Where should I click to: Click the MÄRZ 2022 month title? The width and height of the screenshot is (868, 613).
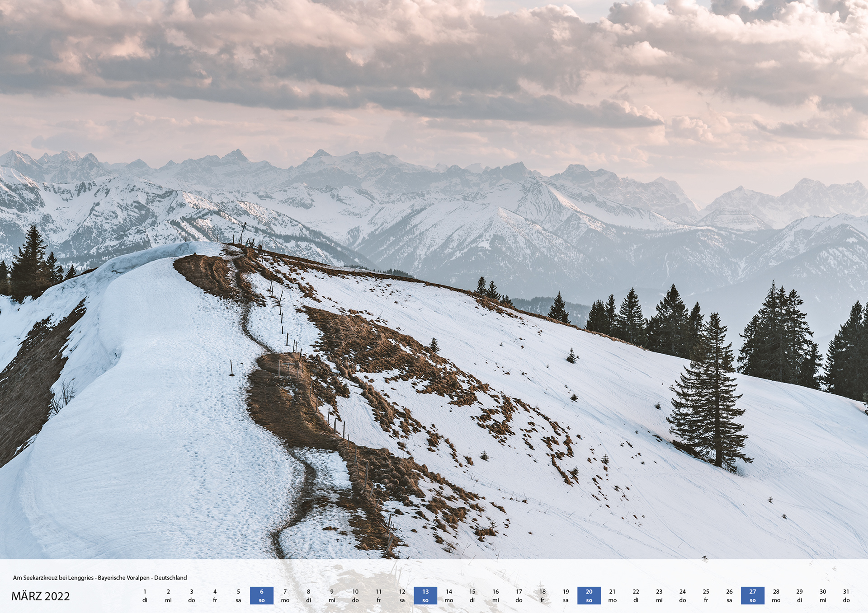click(41, 596)
